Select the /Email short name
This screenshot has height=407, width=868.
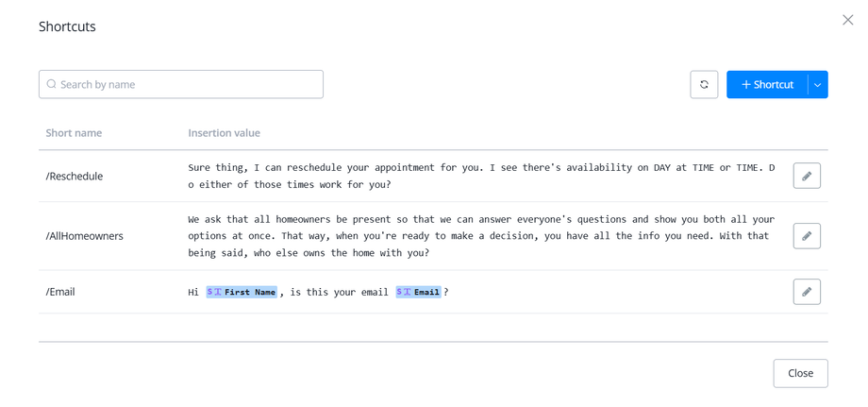[60, 292]
